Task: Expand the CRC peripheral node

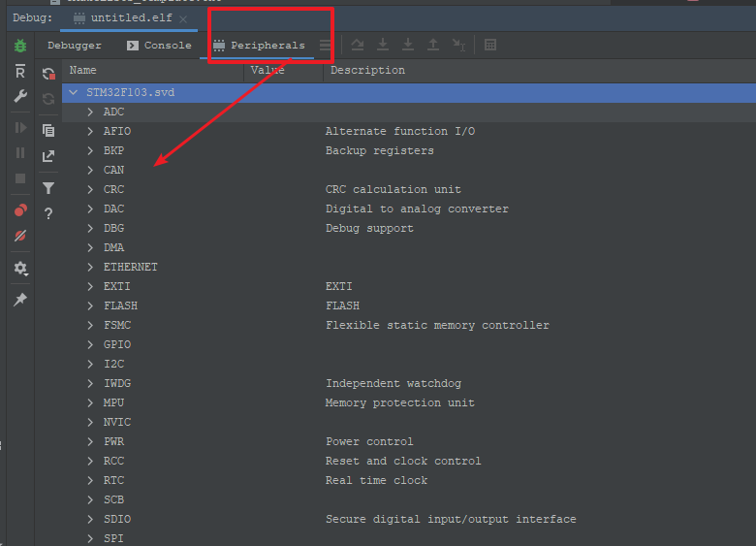Action: click(x=90, y=189)
